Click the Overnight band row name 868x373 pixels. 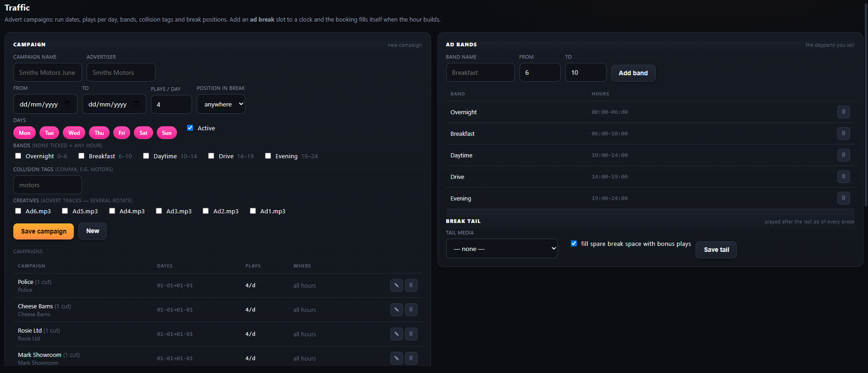coord(464,112)
